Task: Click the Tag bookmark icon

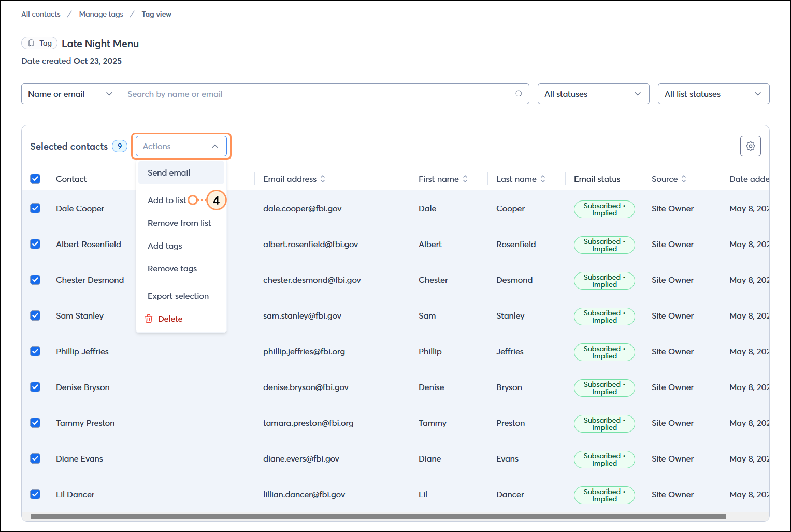Action: pyautogui.click(x=31, y=43)
